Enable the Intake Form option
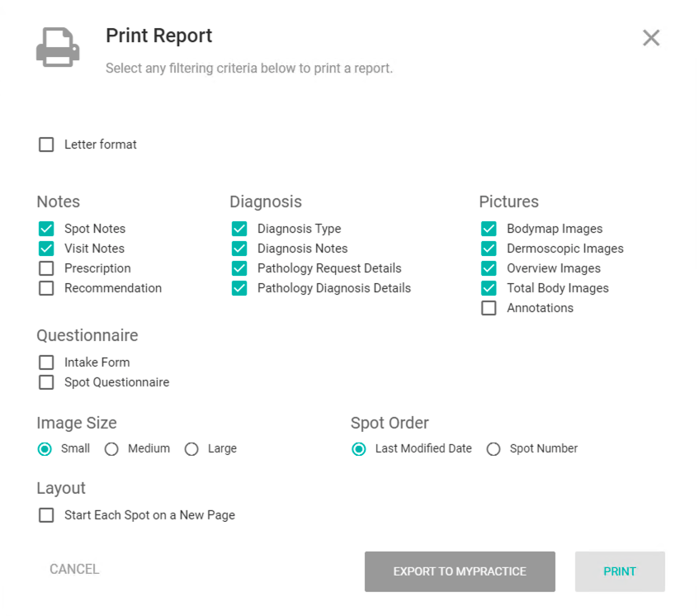 click(46, 362)
